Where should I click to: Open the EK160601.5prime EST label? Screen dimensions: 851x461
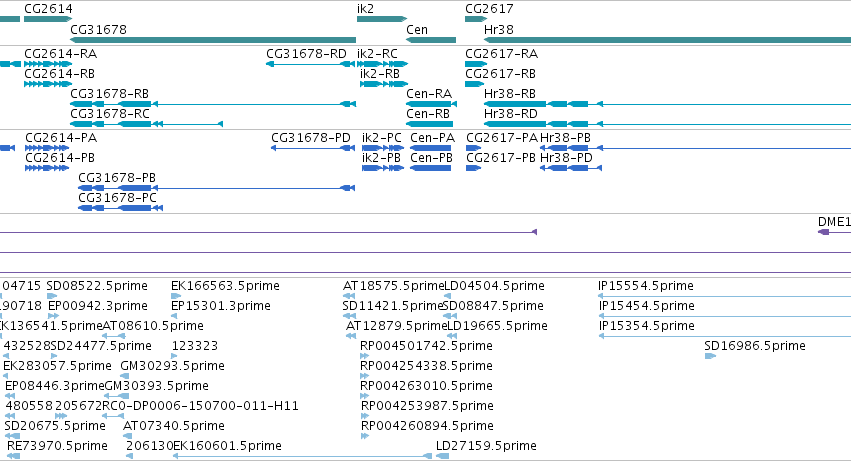(227, 447)
